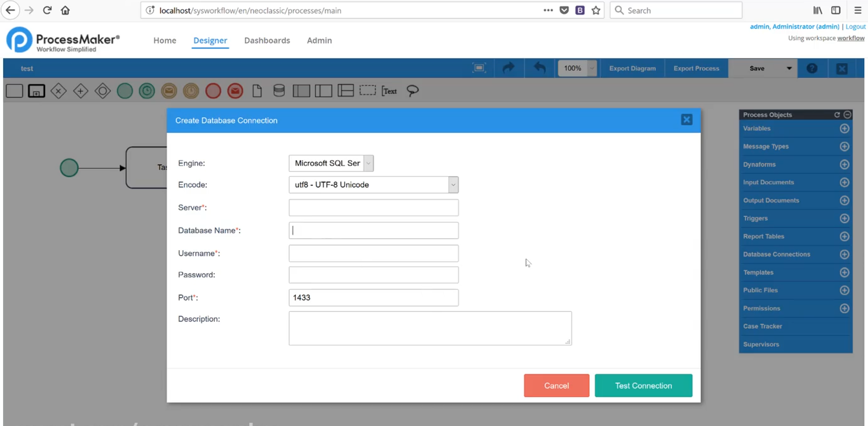Add a new Database Connection plus icon
This screenshot has height=426, width=868.
pyautogui.click(x=844, y=254)
